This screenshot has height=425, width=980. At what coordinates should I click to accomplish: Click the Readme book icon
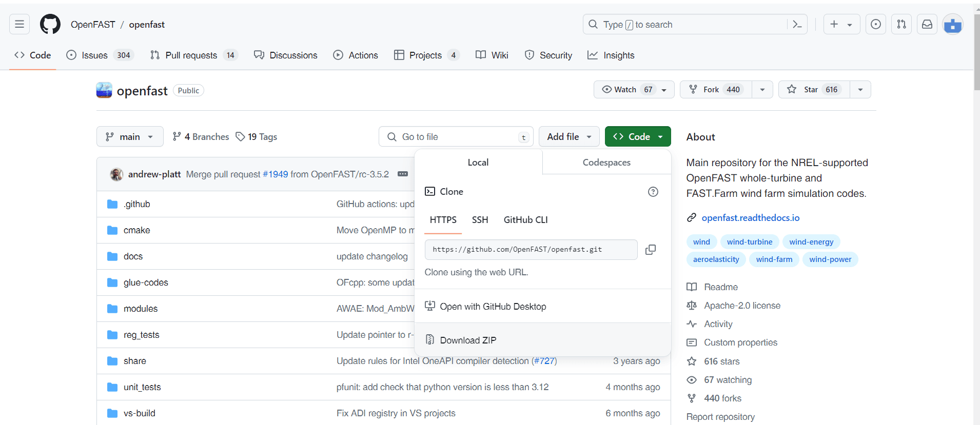692,287
